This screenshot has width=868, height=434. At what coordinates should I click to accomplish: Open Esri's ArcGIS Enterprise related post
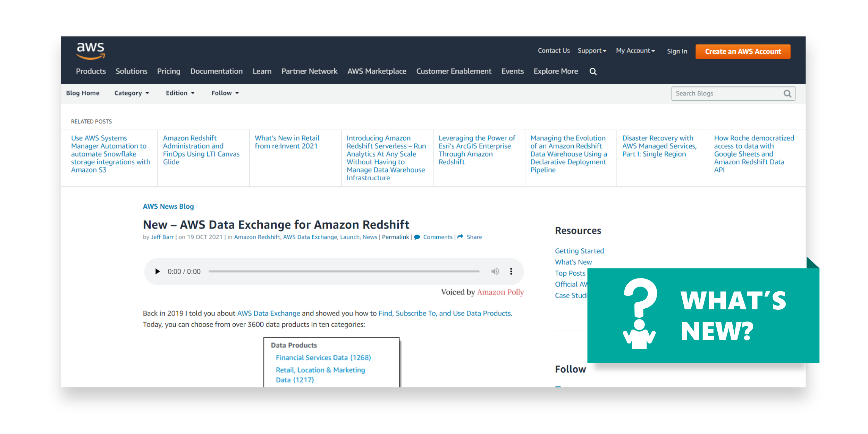(x=477, y=150)
